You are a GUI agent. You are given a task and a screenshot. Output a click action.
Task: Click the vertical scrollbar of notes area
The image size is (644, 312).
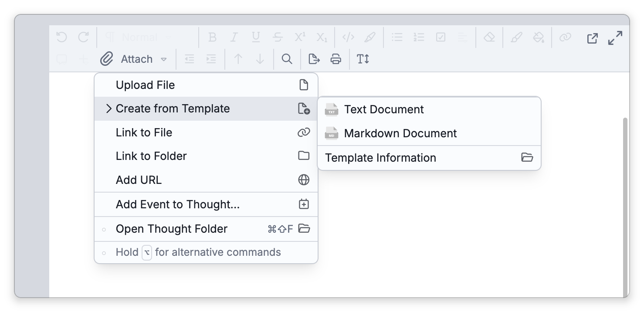coord(626,207)
